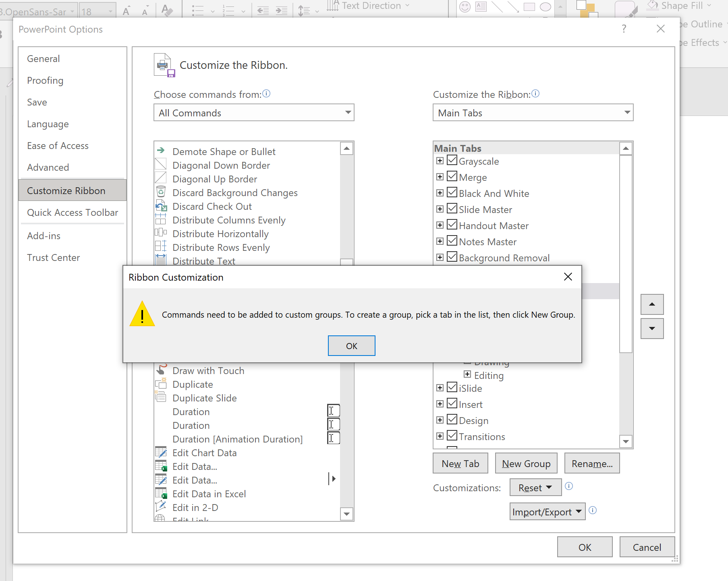Viewport: 728px width, 581px height.
Task: Click OK at bottom of PowerPoint Options
Action: click(x=585, y=547)
